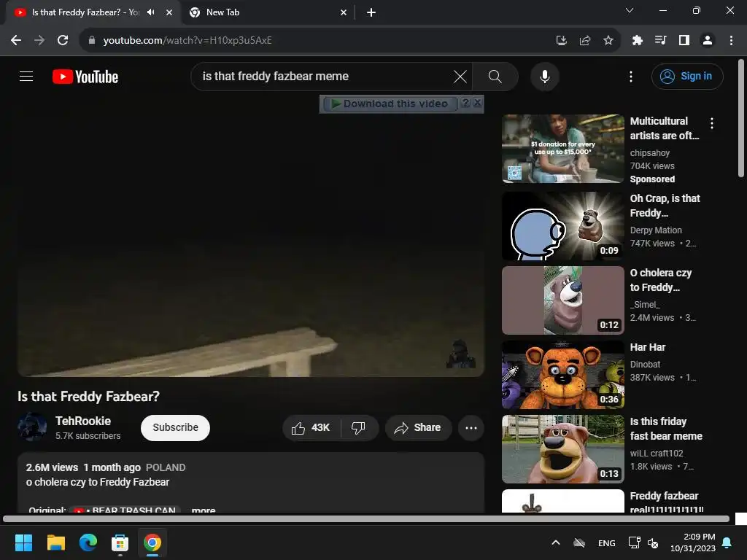Play the Oh Crap, is that Freddy video
Image resolution: width=747 pixels, height=560 pixels.
(x=562, y=226)
